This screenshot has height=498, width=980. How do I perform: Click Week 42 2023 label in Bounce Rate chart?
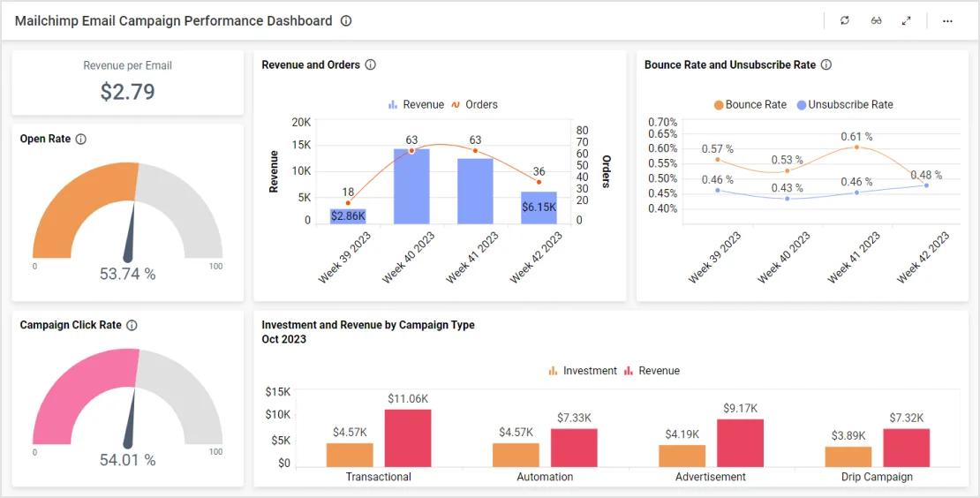click(x=923, y=257)
